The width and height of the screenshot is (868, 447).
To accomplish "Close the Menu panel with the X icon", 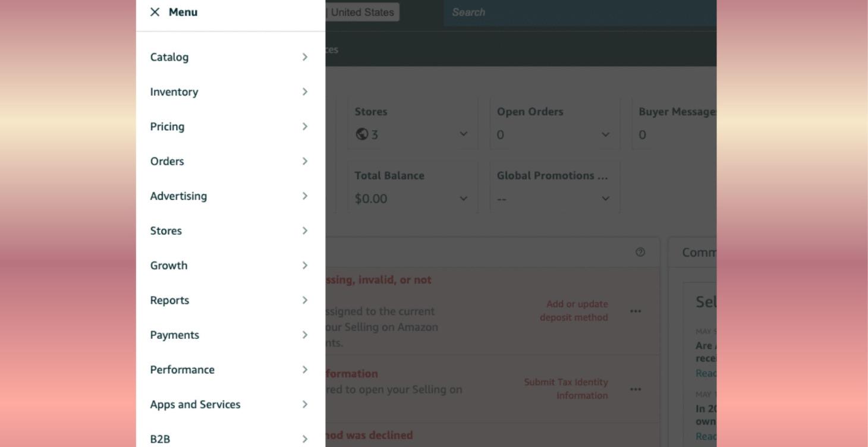I will pyautogui.click(x=155, y=12).
